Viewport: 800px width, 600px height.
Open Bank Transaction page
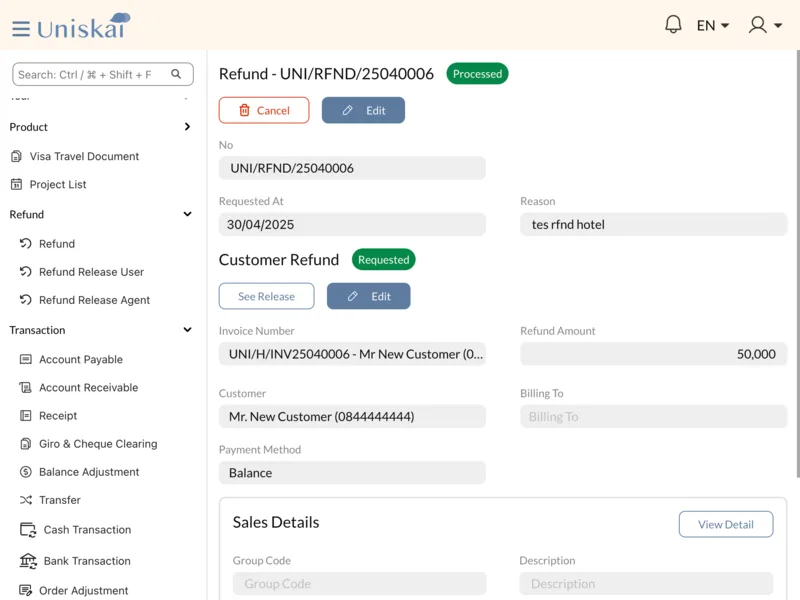click(87, 561)
